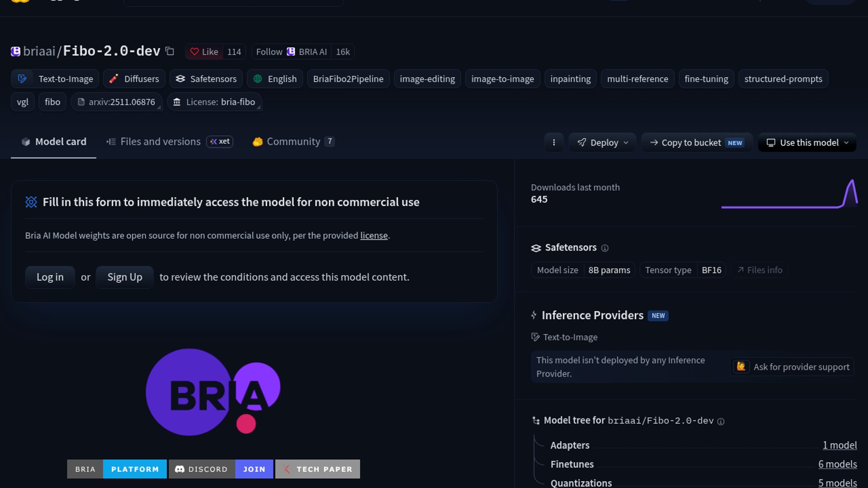
Task: Click the 114 likes count
Action: pyautogui.click(x=234, y=52)
